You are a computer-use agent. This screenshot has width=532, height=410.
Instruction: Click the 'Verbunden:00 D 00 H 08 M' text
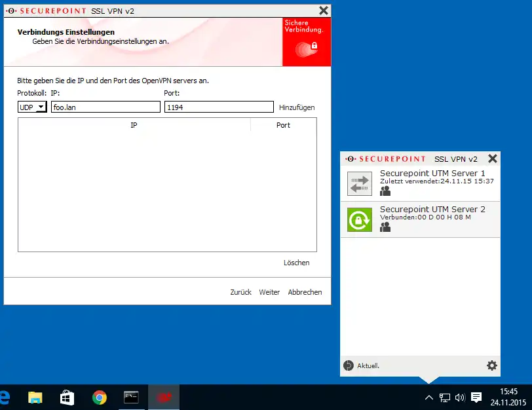pyautogui.click(x=425, y=217)
